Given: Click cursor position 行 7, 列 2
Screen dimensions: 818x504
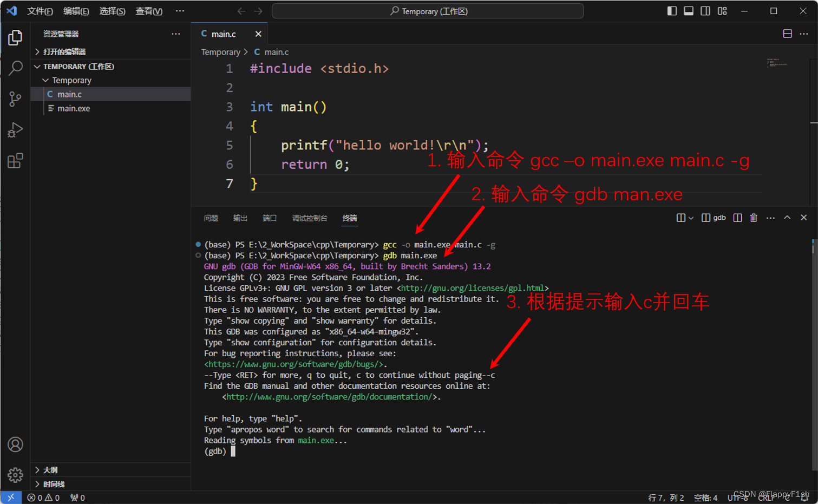Looking at the screenshot, I should coord(666,498).
